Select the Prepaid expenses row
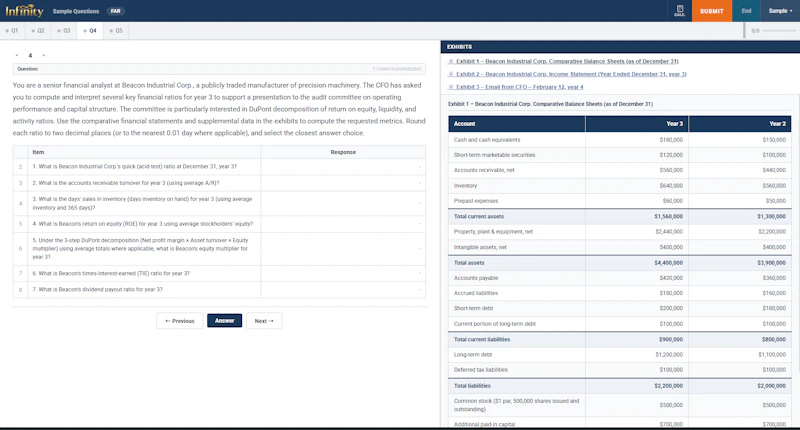Viewport: 800px width, 430px height. click(620, 201)
